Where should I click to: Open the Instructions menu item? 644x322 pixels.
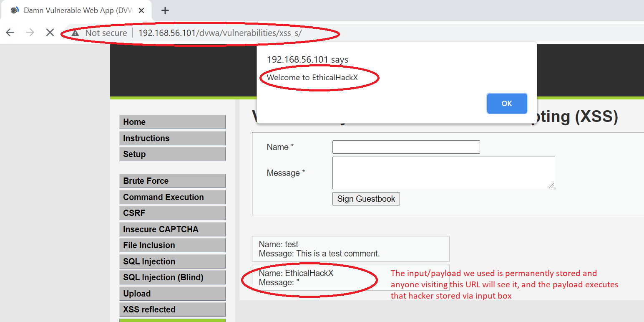click(x=172, y=138)
